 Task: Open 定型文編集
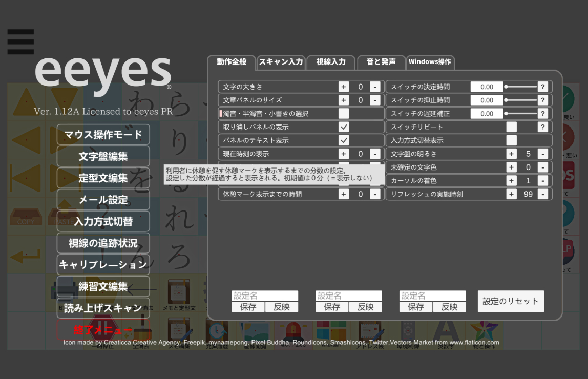pyautogui.click(x=103, y=178)
